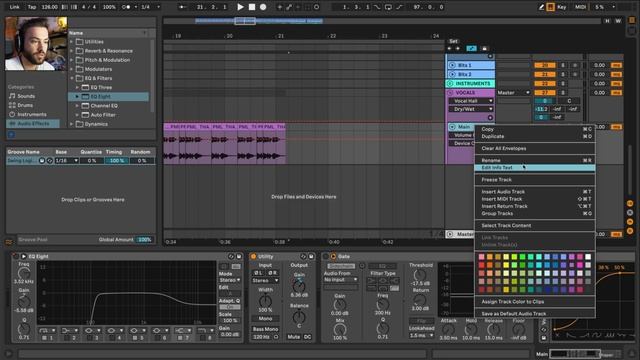Click the Groove Pool selector icon
640x360 pixels.
click(9, 242)
